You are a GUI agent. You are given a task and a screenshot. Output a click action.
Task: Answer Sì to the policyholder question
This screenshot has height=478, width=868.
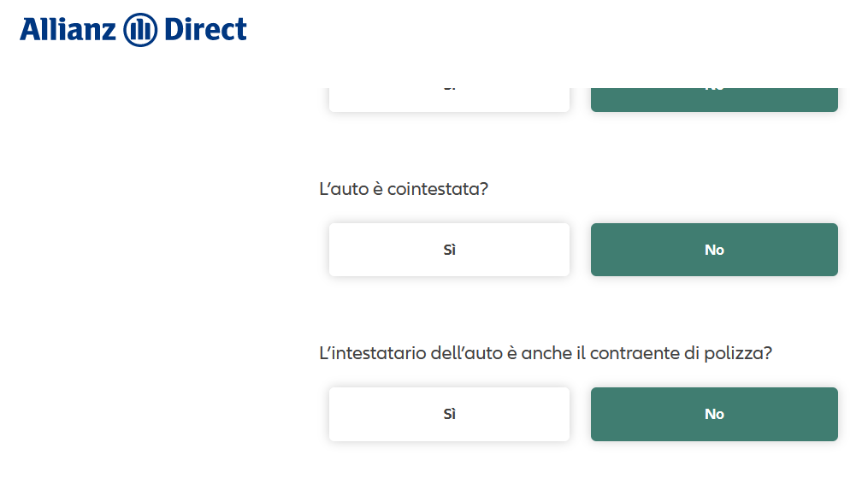pyautogui.click(x=449, y=414)
